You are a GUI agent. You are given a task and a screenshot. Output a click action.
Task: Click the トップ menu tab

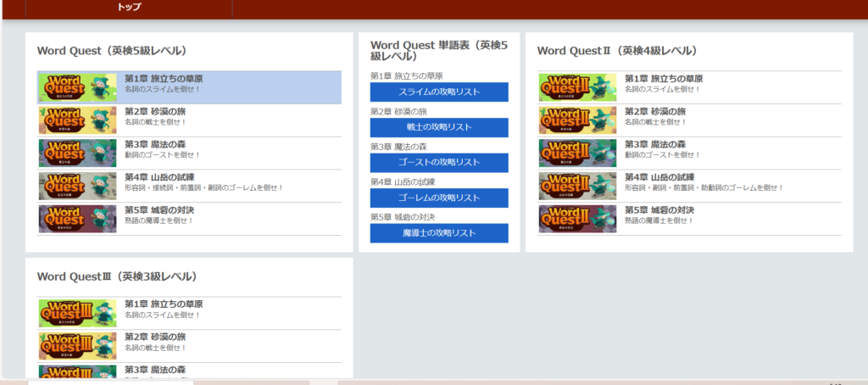pyautogui.click(x=129, y=8)
